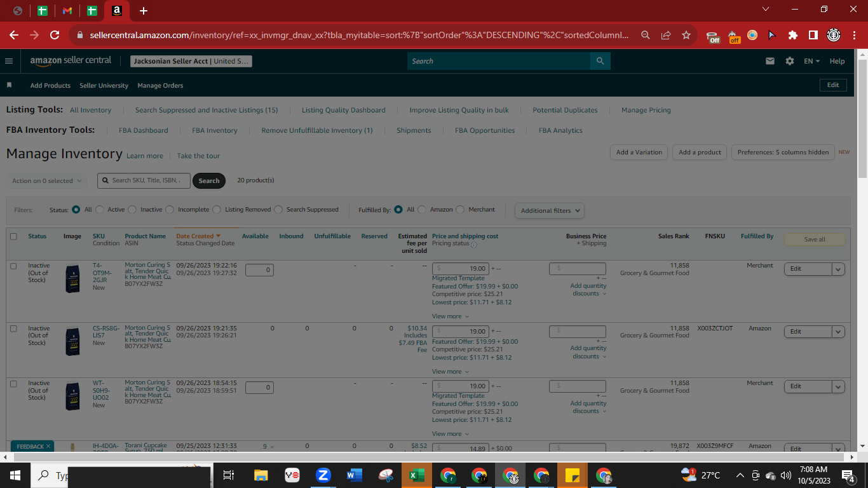Open File Explorer from the taskbar

pyautogui.click(x=261, y=475)
